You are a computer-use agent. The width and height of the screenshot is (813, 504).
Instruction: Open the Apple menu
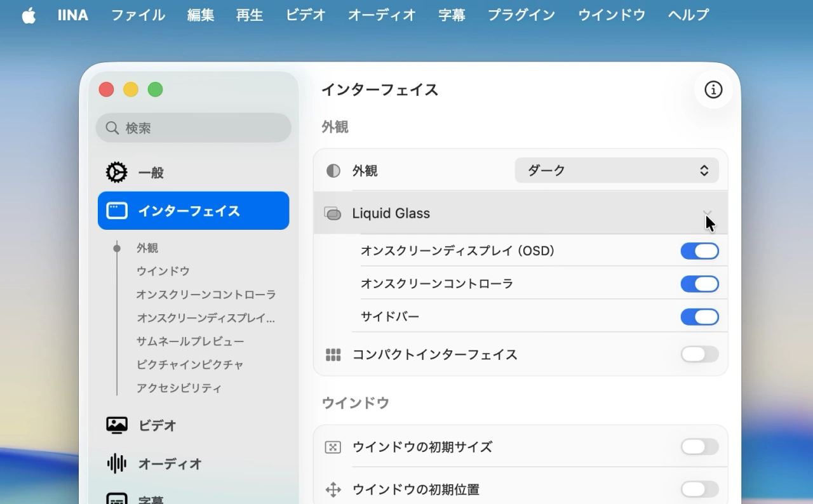(x=29, y=15)
